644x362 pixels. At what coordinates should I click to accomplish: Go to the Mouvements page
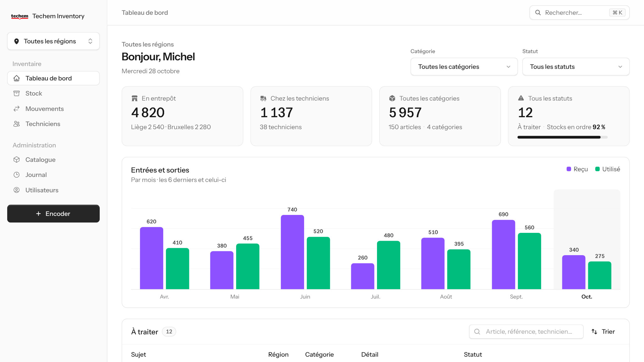[x=53, y=109]
